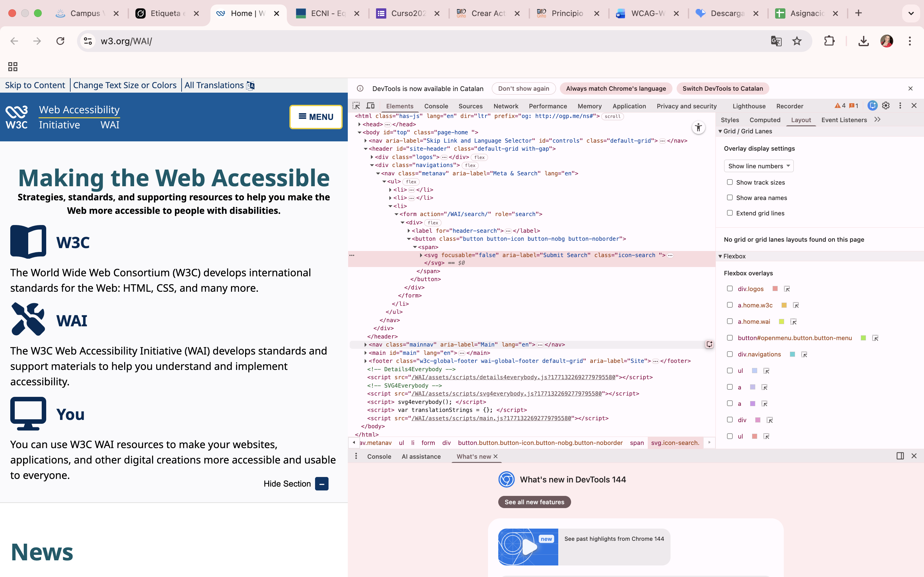Enable the div.navigations flexbox overlay

[x=730, y=354]
